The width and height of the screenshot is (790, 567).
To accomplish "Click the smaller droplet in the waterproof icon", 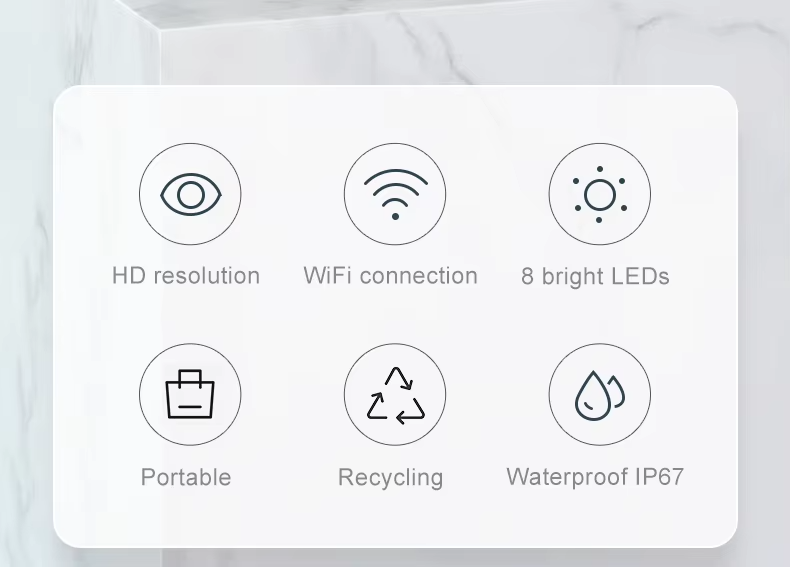I will pyautogui.click(x=616, y=391).
